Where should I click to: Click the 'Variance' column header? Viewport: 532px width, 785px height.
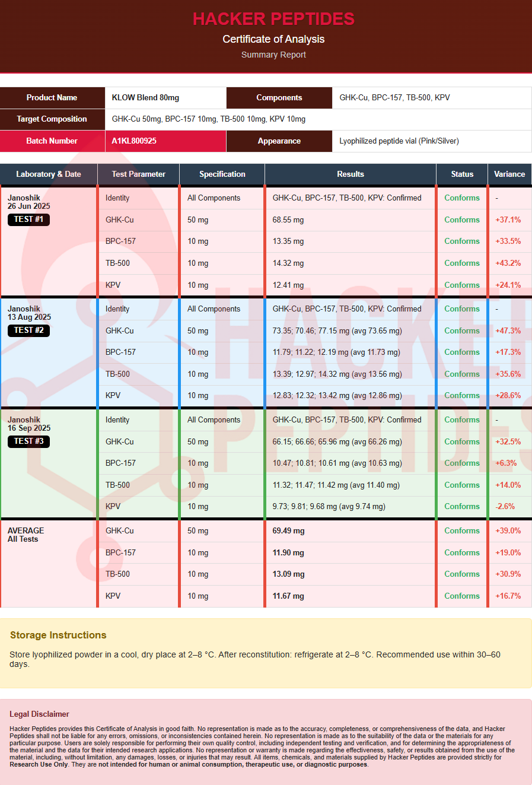pyautogui.click(x=509, y=174)
